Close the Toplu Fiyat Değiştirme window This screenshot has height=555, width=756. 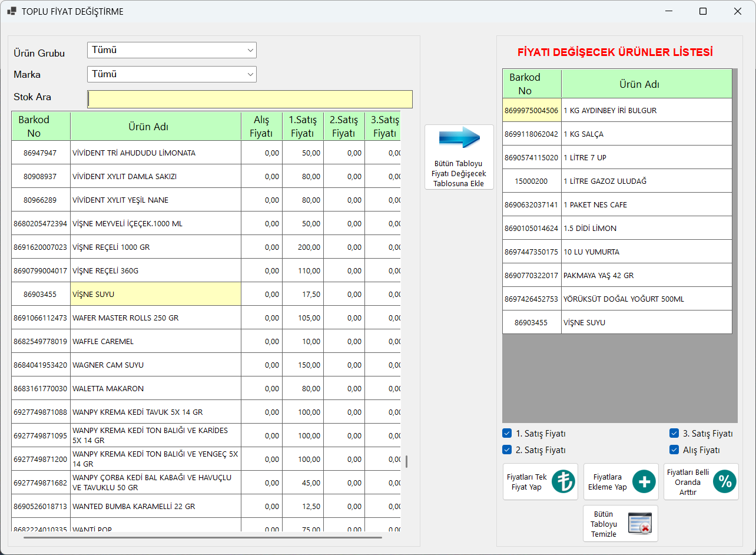(x=737, y=11)
